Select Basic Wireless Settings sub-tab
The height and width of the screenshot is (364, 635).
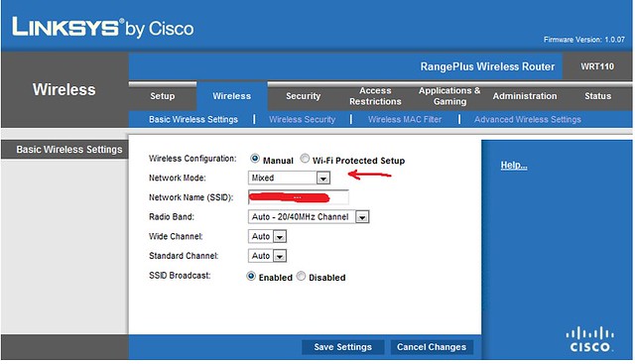coord(193,119)
